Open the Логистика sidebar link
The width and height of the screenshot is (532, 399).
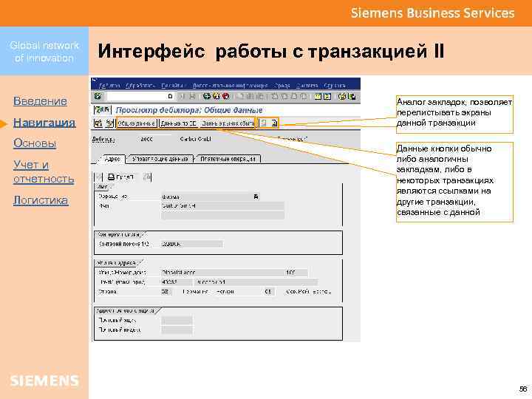click(41, 200)
